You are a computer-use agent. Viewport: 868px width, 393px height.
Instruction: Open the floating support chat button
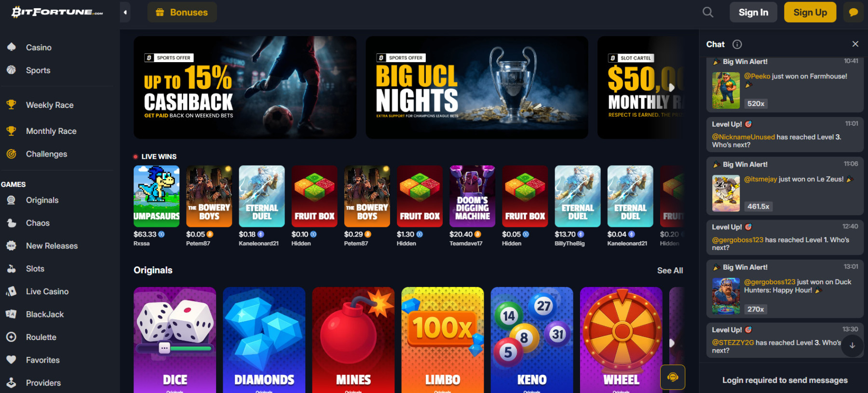[673, 377]
